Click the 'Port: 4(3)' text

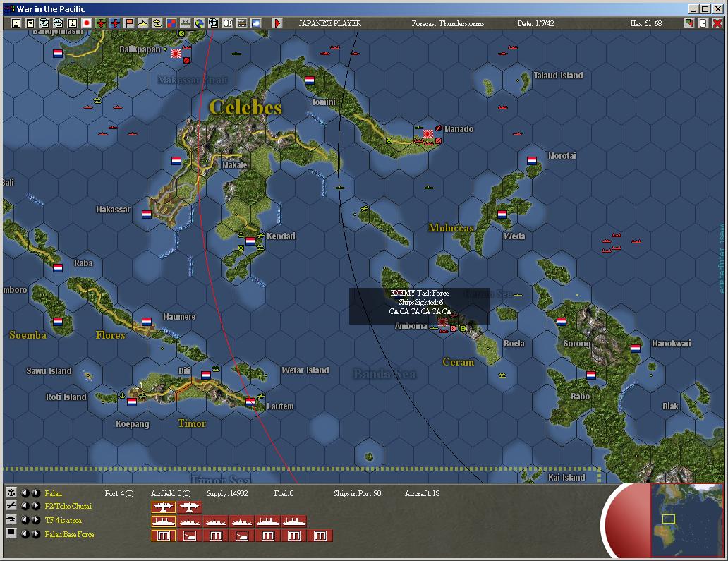coord(119,493)
